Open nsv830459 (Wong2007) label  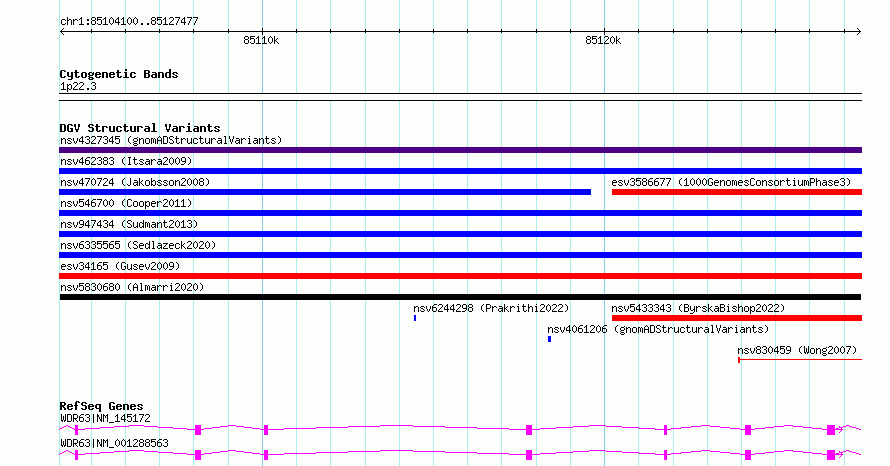pos(797,350)
